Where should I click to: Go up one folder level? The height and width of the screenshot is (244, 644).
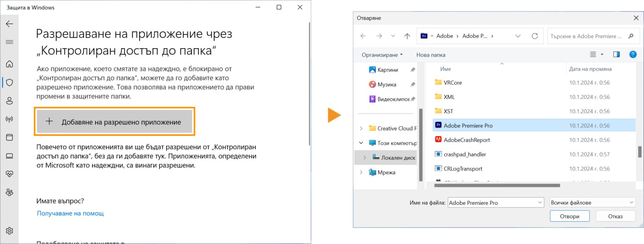(407, 36)
